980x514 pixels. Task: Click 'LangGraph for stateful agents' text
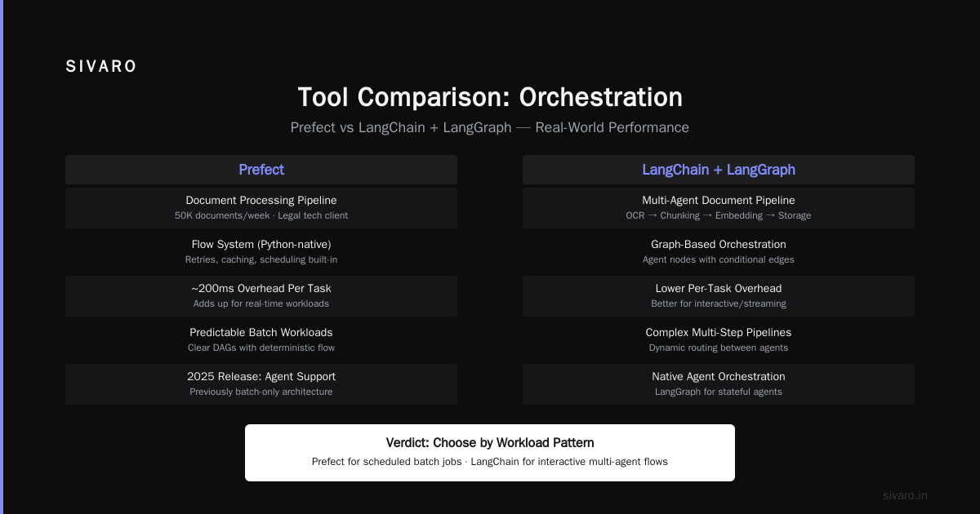tap(719, 392)
